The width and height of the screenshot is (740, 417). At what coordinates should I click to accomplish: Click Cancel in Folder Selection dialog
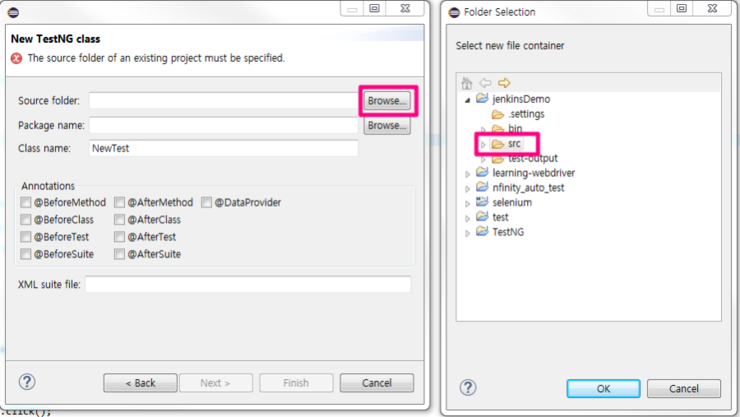pos(683,388)
